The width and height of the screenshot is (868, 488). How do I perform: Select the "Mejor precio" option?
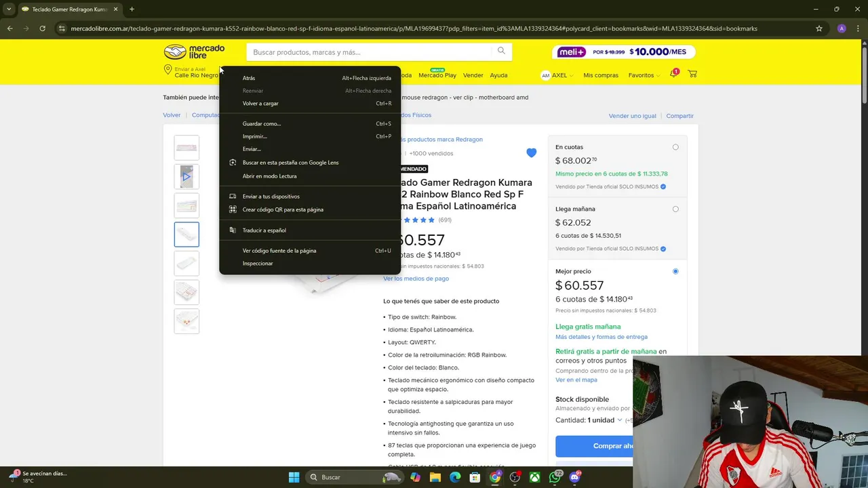point(675,271)
